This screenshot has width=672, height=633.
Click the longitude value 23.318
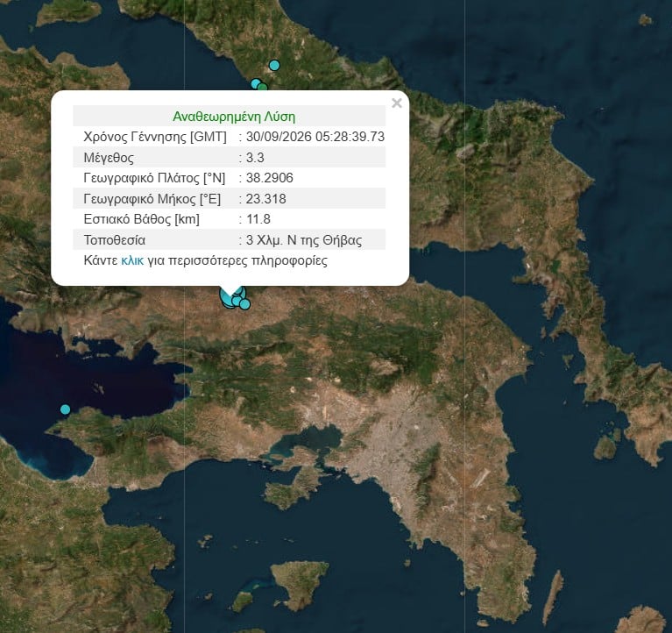(x=265, y=199)
